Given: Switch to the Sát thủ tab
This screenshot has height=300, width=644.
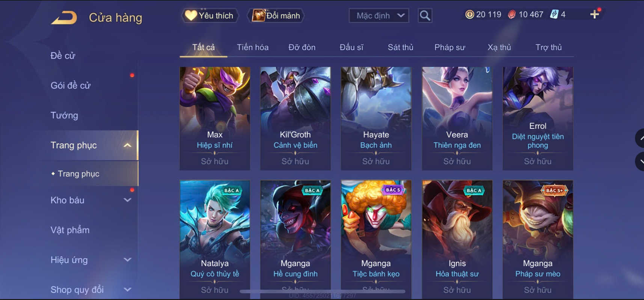Looking at the screenshot, I should tap(400, 47).
